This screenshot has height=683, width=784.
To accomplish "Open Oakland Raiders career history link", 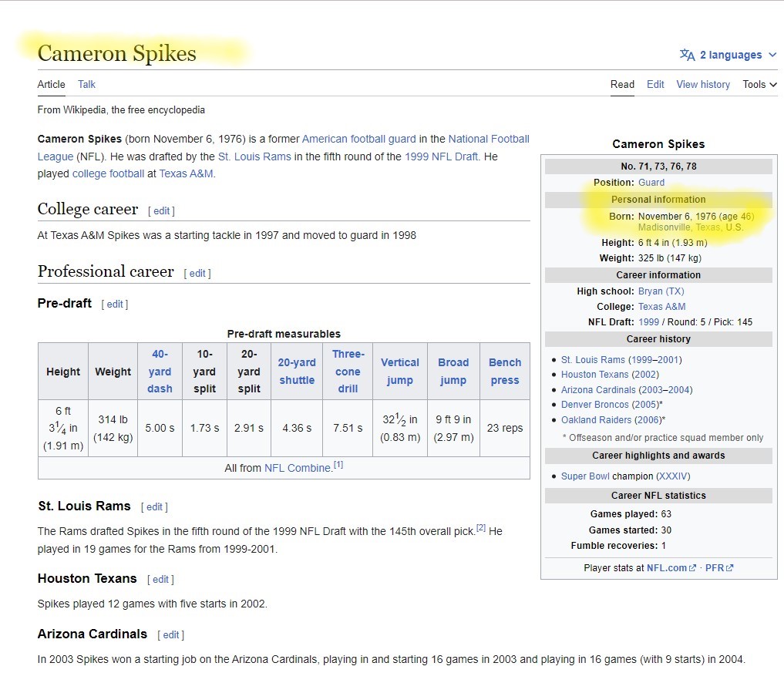I will pos(596,420).
